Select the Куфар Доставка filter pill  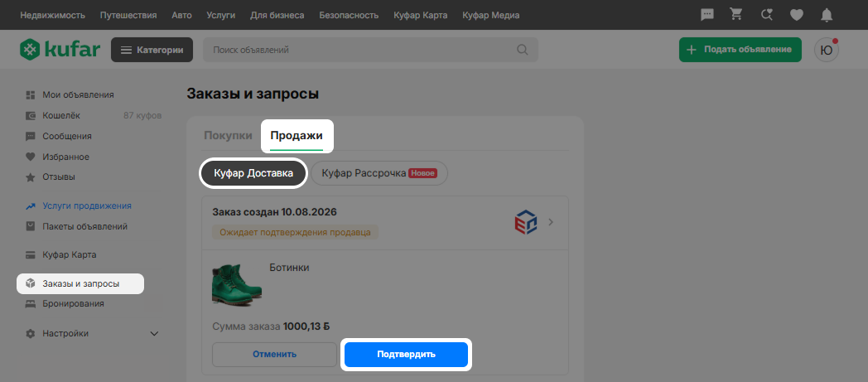(253, 173)
